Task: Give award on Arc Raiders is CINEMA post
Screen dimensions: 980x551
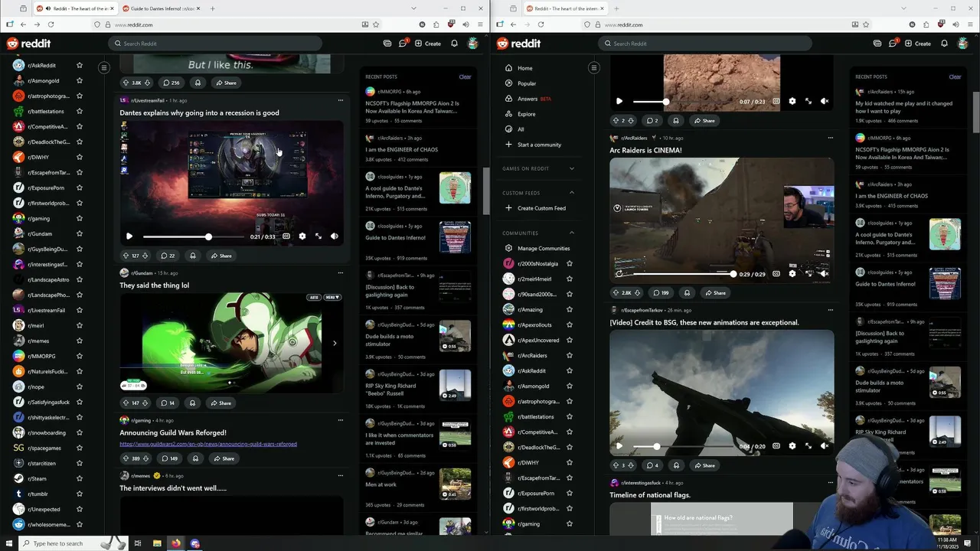Action: tap(687, 292)
